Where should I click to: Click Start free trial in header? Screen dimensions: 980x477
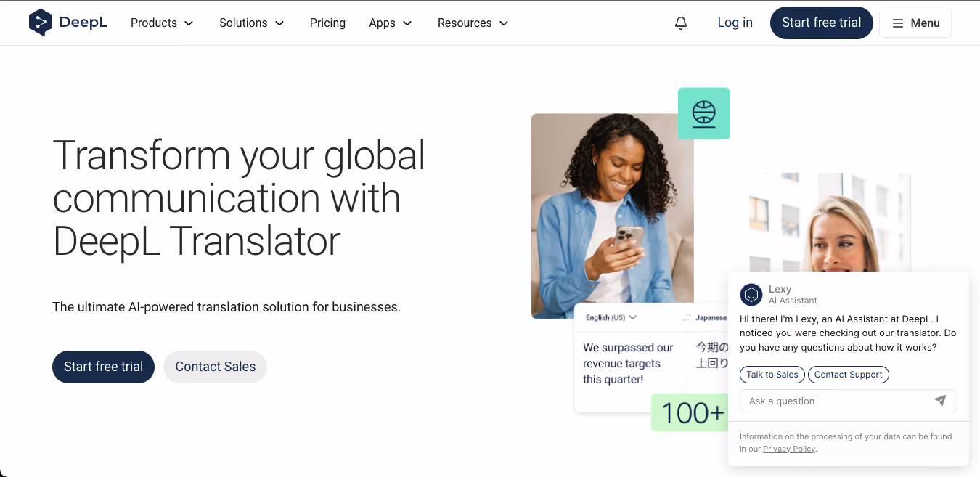pos(822,23)
